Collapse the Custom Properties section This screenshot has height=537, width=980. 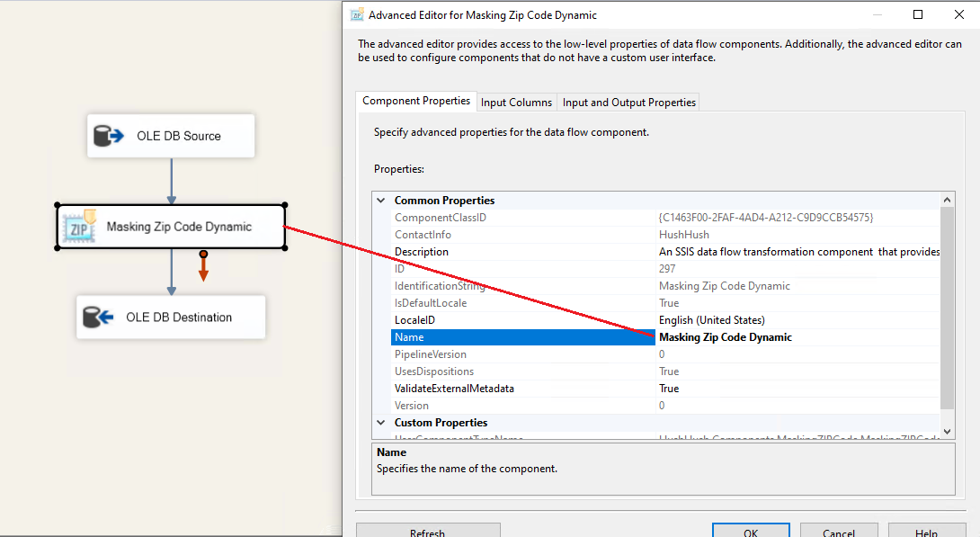click(x=381, y=423)
